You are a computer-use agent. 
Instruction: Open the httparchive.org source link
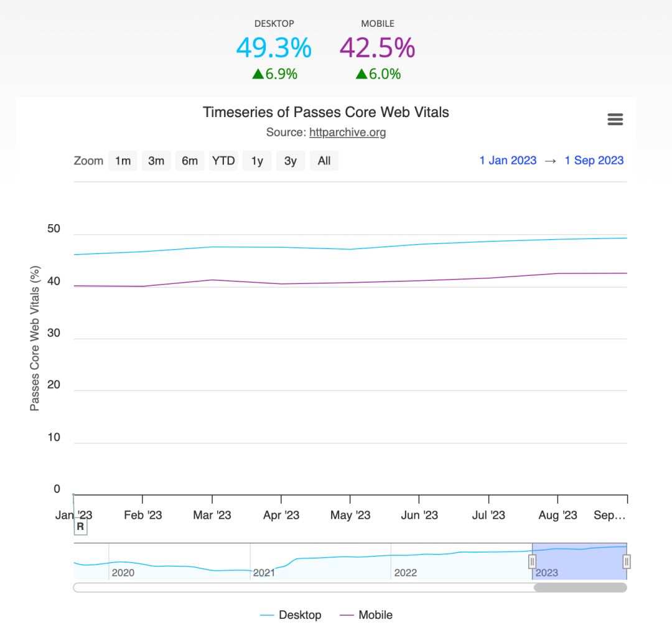coord(348,132)
